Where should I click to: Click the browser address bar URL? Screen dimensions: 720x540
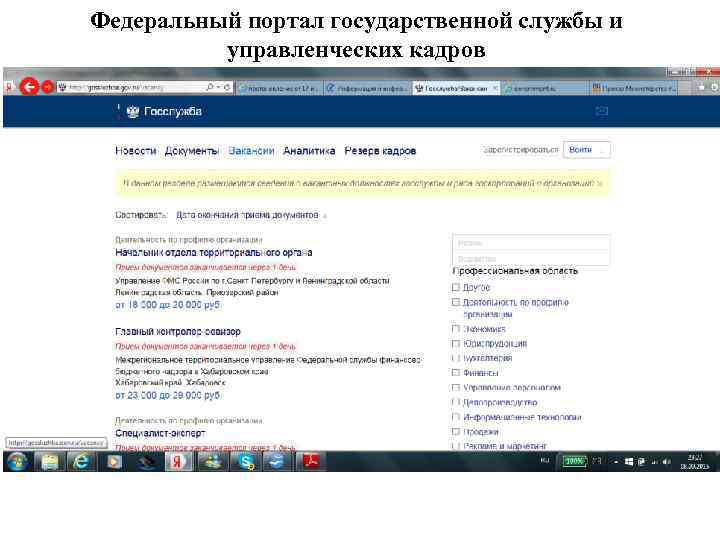point(116,87)
